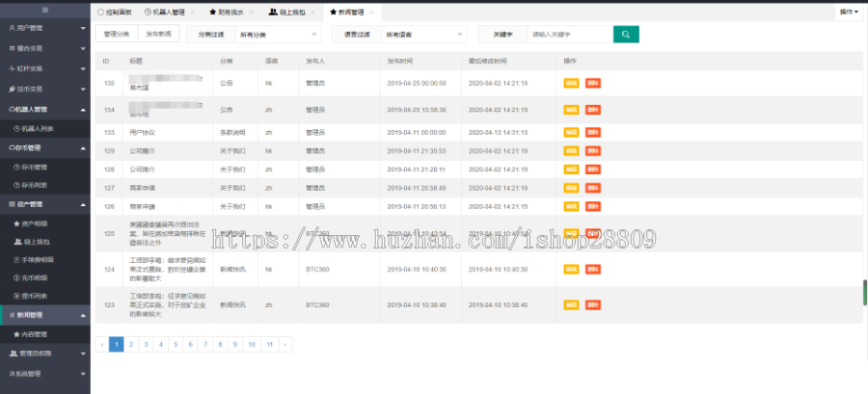Toggle the sidebar collapse hamburger icon
868x394 pixels.
tap(45, 10)
